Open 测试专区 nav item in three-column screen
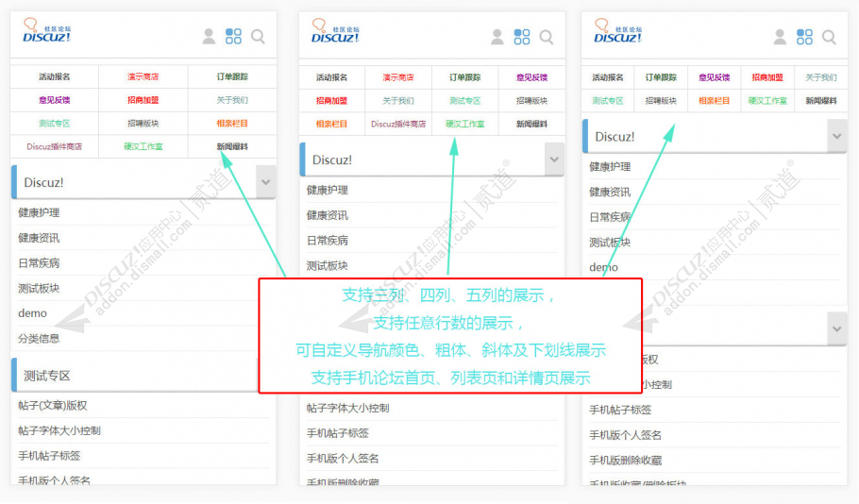The height and width of the screenshot is (504, 859). click(54, 124)
